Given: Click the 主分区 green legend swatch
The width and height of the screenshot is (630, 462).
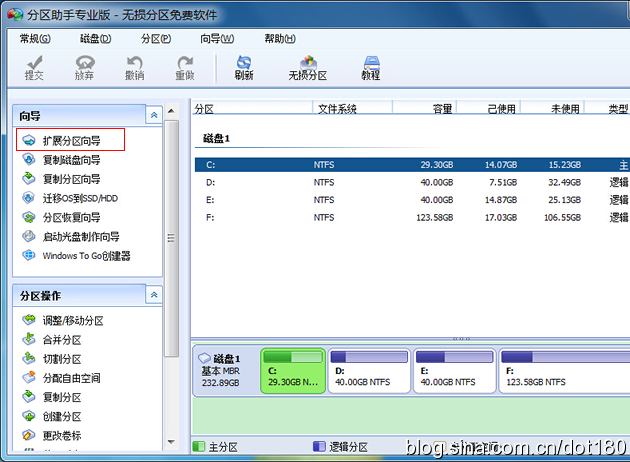Looking at the screenshot, I should coord(199,446).
